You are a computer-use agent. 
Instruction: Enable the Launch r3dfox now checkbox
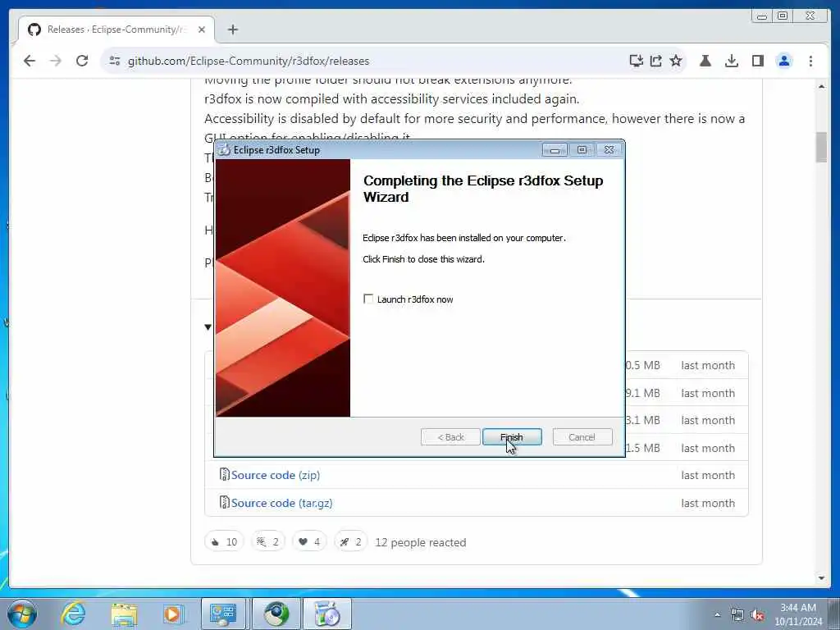click(368, 299)
